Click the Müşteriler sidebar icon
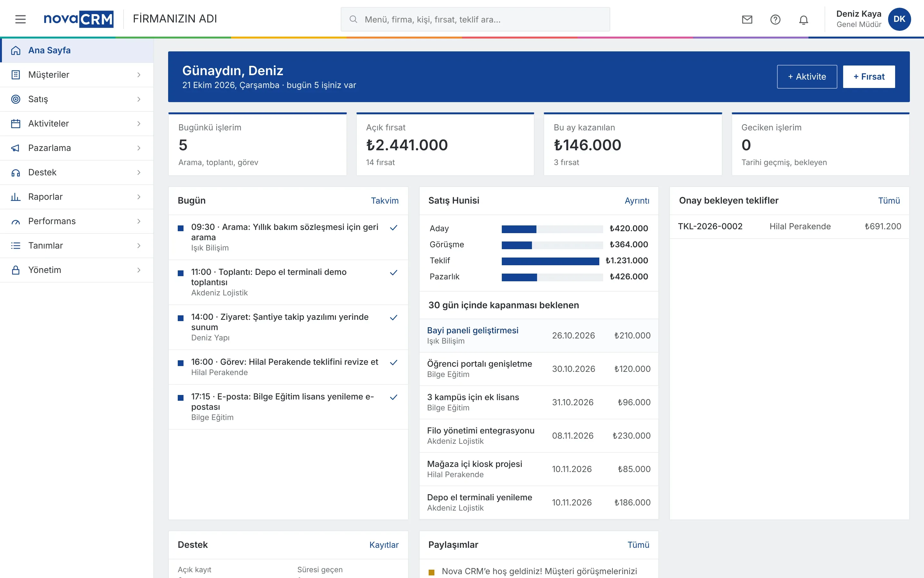This screenshot has width=924, height=578. pyautogui.click(x=16, y=74)
